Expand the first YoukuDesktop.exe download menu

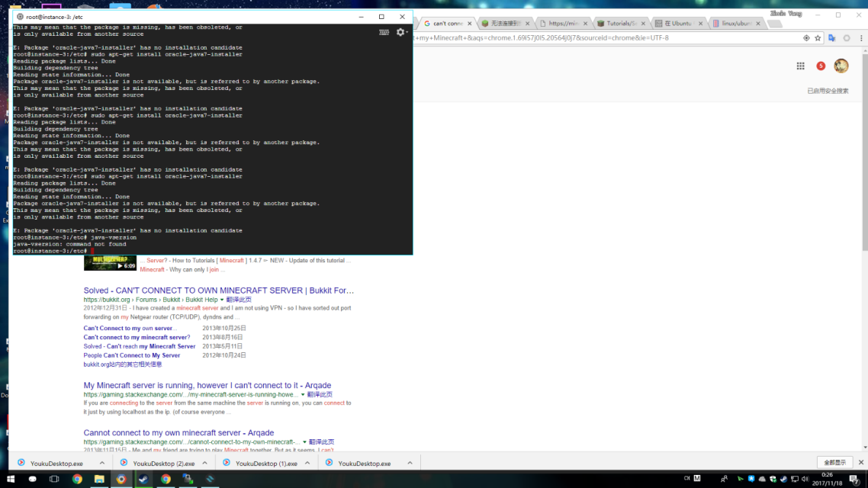tap(102, 463)
